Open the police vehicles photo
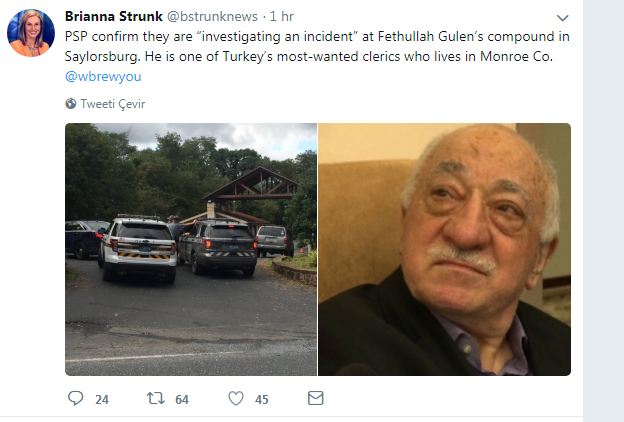The height and width of the screenshot is (422, 624). (x=191, y=249)
